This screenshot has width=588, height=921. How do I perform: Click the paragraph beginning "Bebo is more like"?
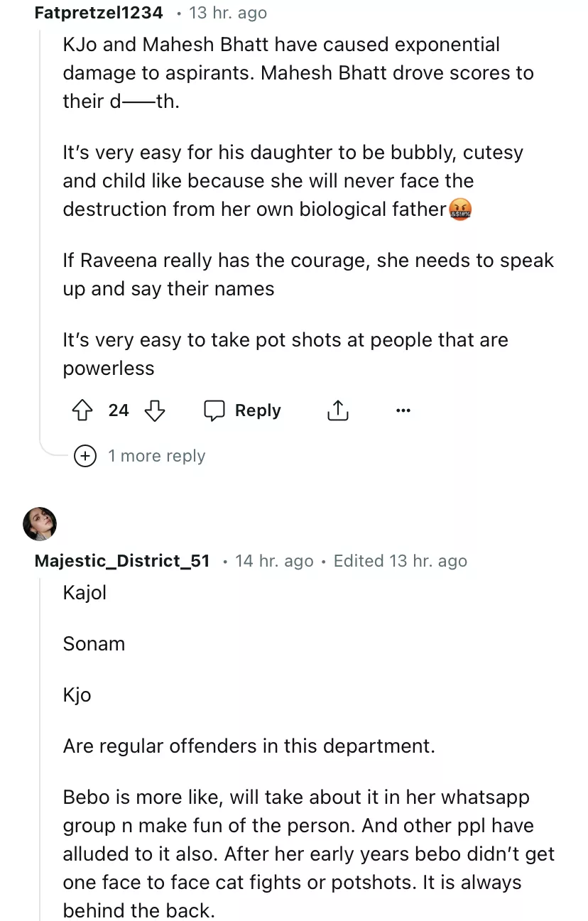click(x=308, y=854)
